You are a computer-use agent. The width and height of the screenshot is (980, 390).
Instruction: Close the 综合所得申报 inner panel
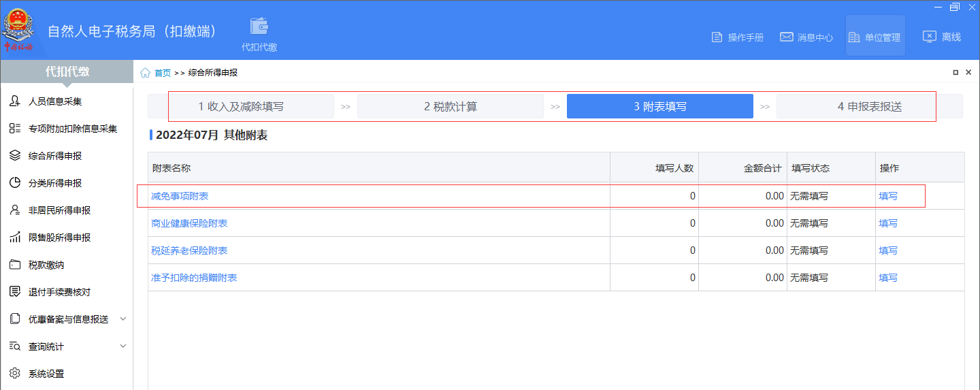[968, 72]
